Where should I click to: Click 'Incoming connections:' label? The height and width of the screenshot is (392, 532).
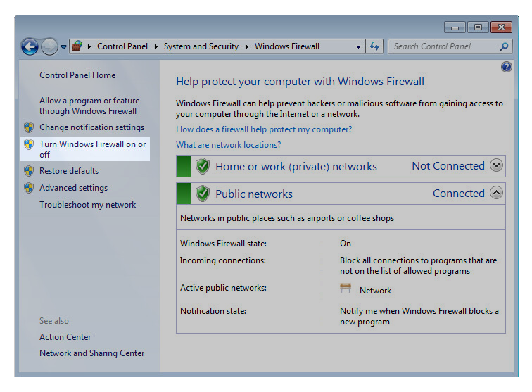coord(223,260)
